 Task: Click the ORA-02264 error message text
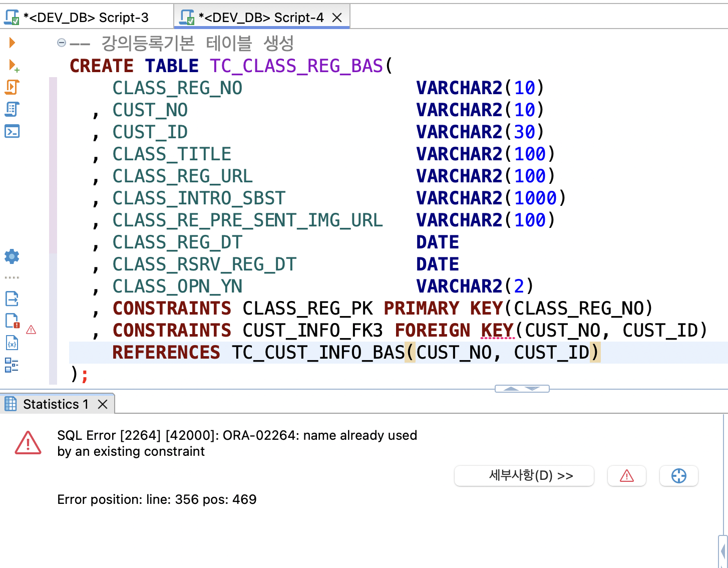click(237, 443)
